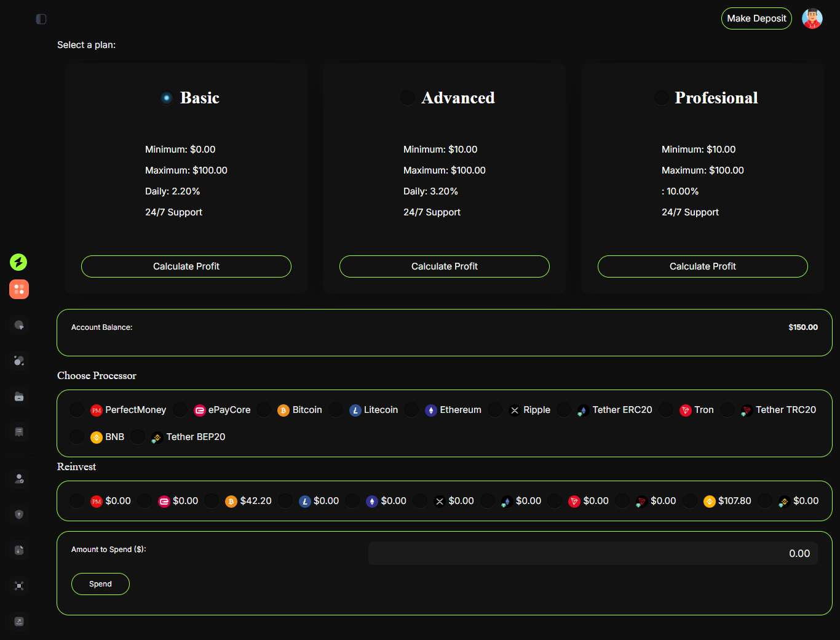Click the Make Deposit button
Viewport: 840px width, 640px height.
tap(756, 18)
